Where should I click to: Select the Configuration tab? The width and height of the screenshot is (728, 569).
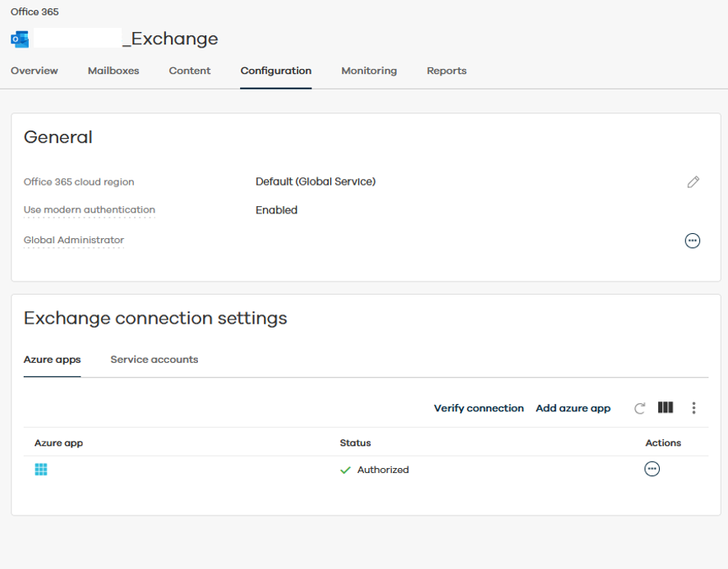pyautogui.click(x=276, y=71)
